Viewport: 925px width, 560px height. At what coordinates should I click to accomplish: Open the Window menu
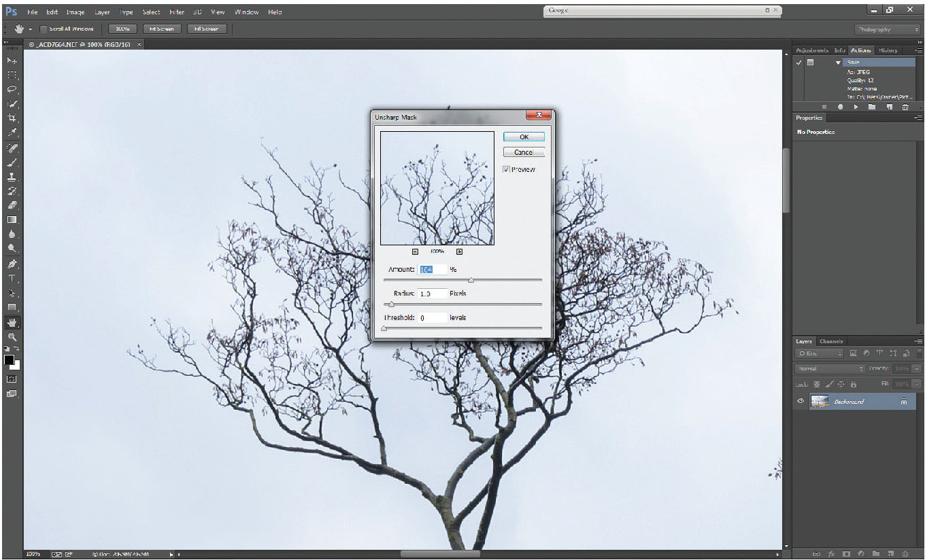tap(246, 12)
